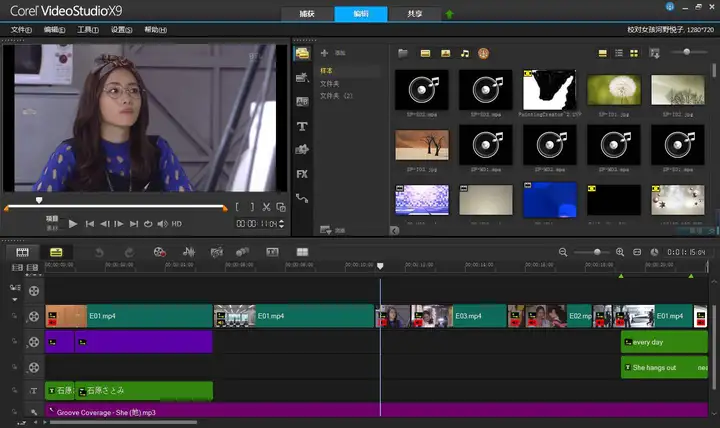Open the Transitions library panel
Image resolution: width=720 pixels, height=428 pixels.
click(302, 101)
